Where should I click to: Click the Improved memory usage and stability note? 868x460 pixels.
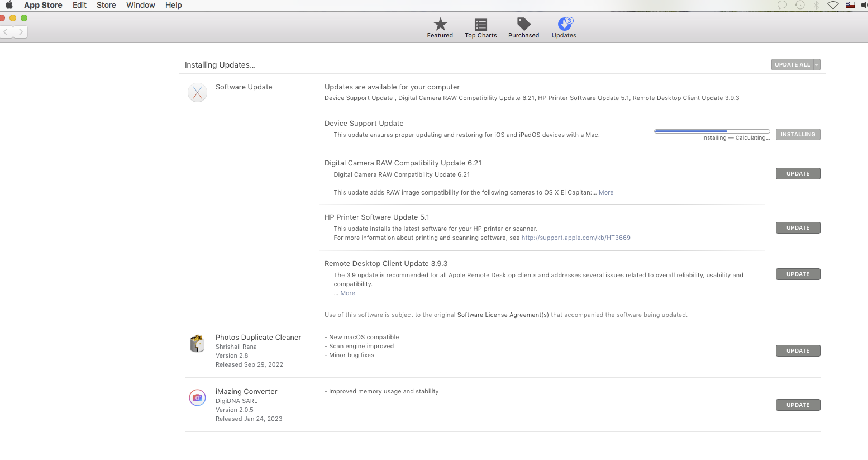382,391
